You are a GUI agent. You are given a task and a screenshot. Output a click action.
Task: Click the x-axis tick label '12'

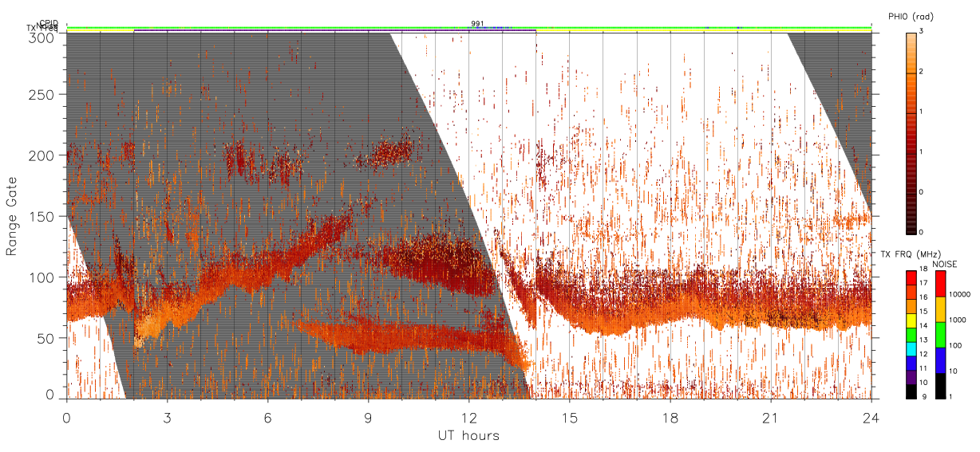[468, 418]
